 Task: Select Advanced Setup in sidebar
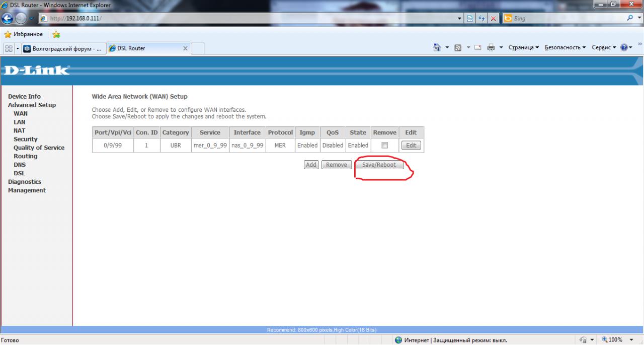tap(32, 105)
